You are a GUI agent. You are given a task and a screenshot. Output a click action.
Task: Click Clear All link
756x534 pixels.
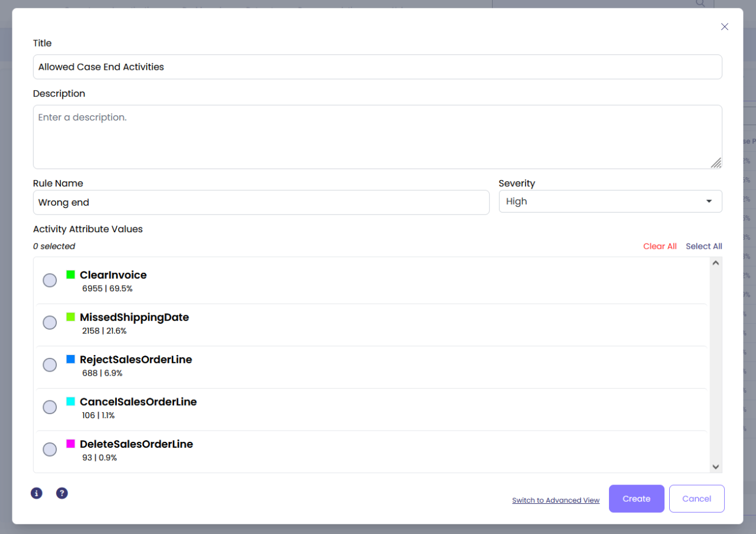click(660, 246)
